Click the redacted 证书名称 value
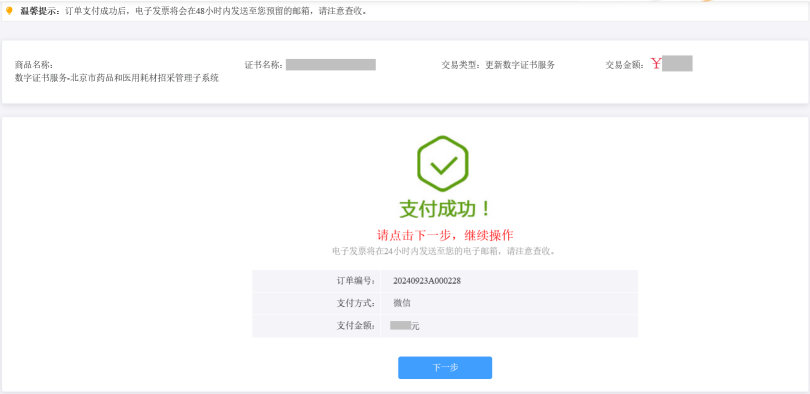The width and height of the screenshot is (810, 394). (331, 65)
